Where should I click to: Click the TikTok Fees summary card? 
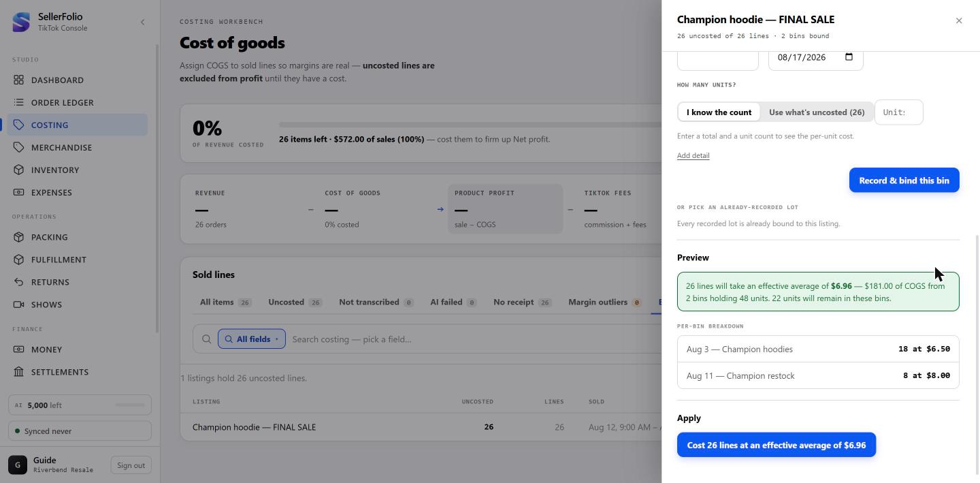pos(619,208)
